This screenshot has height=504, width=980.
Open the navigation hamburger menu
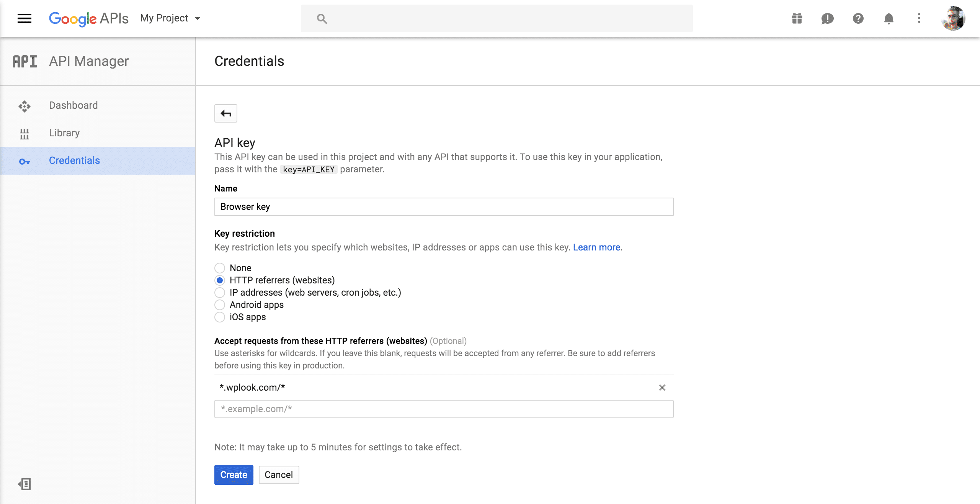click(x=24, y=18)
